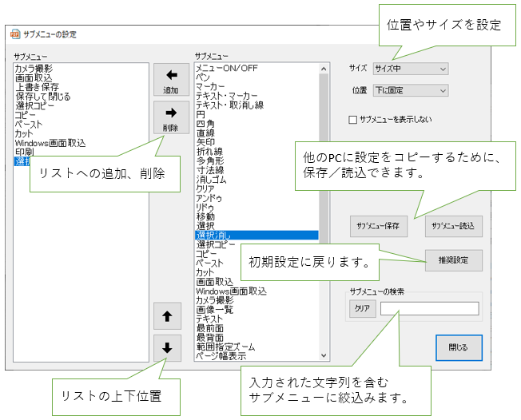Select カメラ撮影 in the left submenu list
The width and height of the screenshot is (521, 420).
pos(34,69)
